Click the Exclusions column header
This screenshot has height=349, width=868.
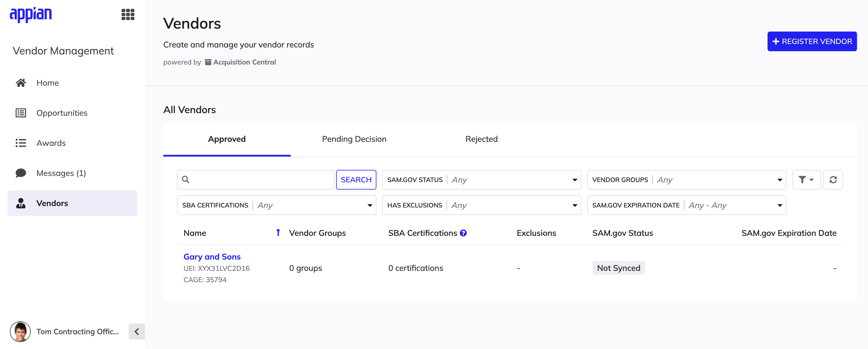pos(536,233)
